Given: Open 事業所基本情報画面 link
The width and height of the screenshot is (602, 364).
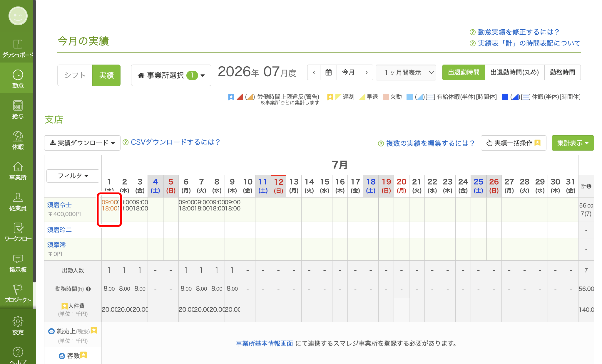Looking at the screenshot, I should click(264, 343).
